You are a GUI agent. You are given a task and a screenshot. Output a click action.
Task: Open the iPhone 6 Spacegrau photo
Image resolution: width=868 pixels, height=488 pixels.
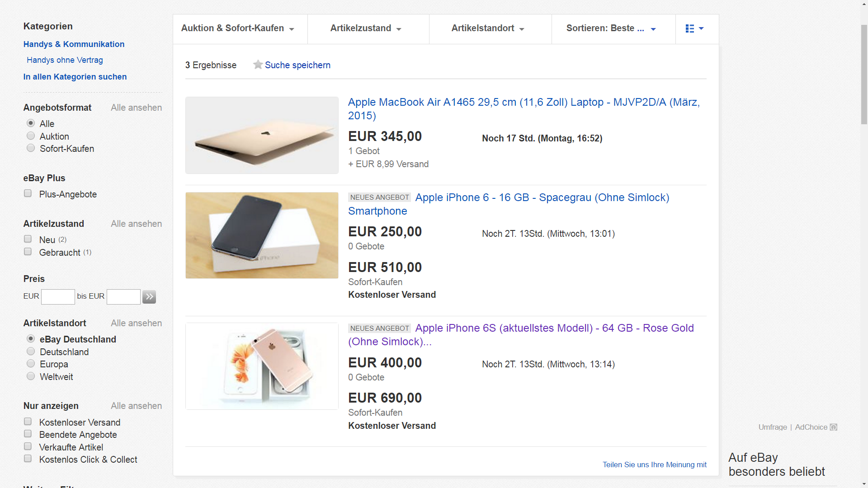coord(262,235)
